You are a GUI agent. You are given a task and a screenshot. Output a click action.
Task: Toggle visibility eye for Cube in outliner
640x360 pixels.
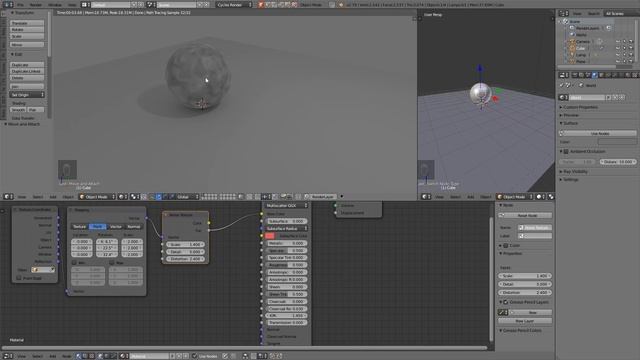click(618, 48)
